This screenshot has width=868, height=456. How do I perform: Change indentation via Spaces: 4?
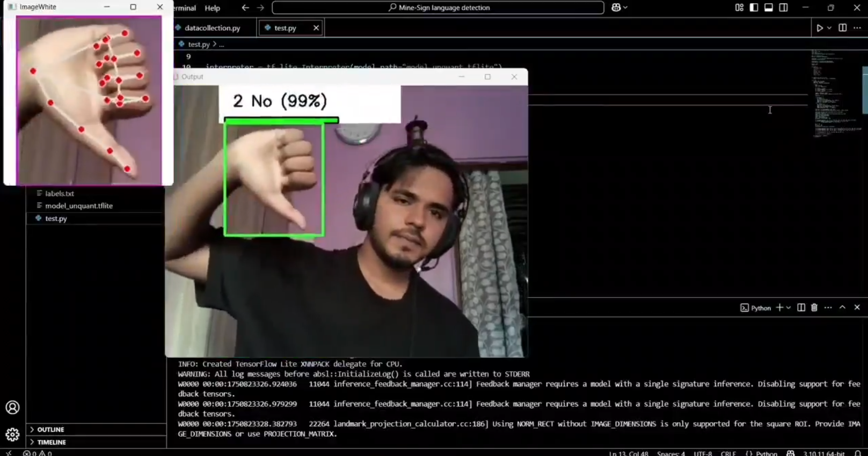point(671,453)
